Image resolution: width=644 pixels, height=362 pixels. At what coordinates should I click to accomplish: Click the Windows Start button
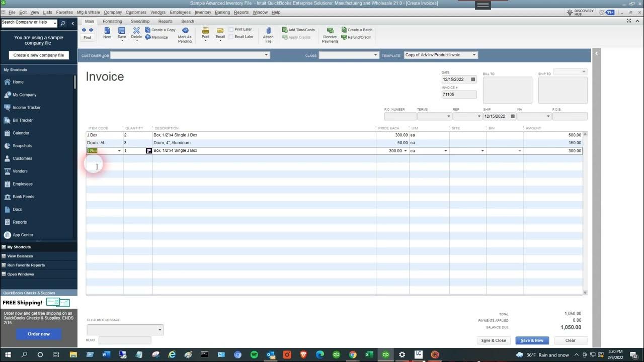pyautogui.click(x=8, y=354)
